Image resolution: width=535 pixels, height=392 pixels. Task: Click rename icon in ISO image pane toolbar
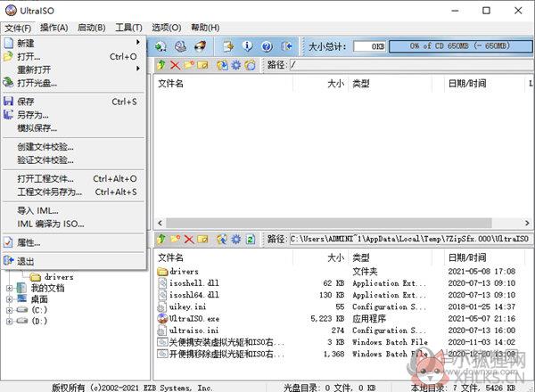[x=202, y=65]
